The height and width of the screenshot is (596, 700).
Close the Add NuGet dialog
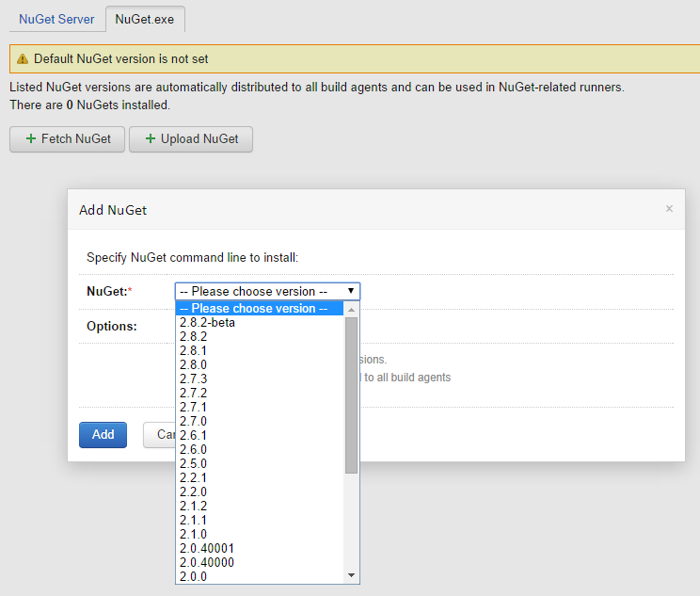tap(669, 209)
